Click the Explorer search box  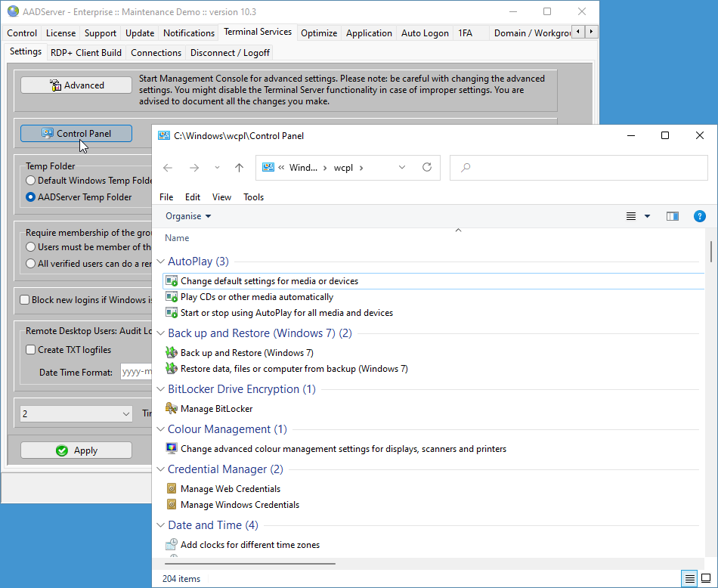coord(578,168)
